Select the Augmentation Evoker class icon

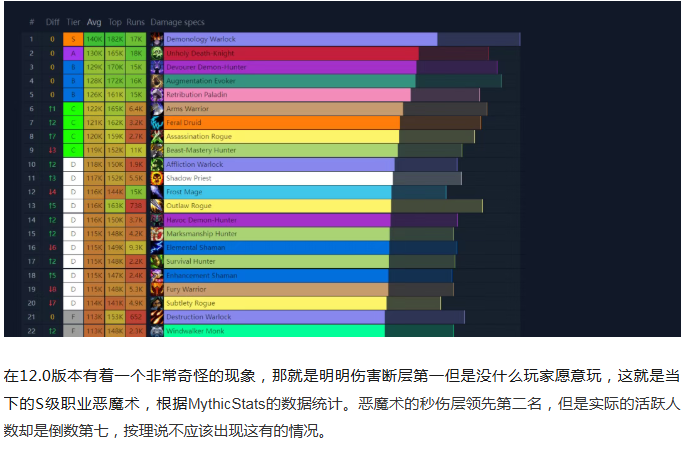tap(157, 81)
